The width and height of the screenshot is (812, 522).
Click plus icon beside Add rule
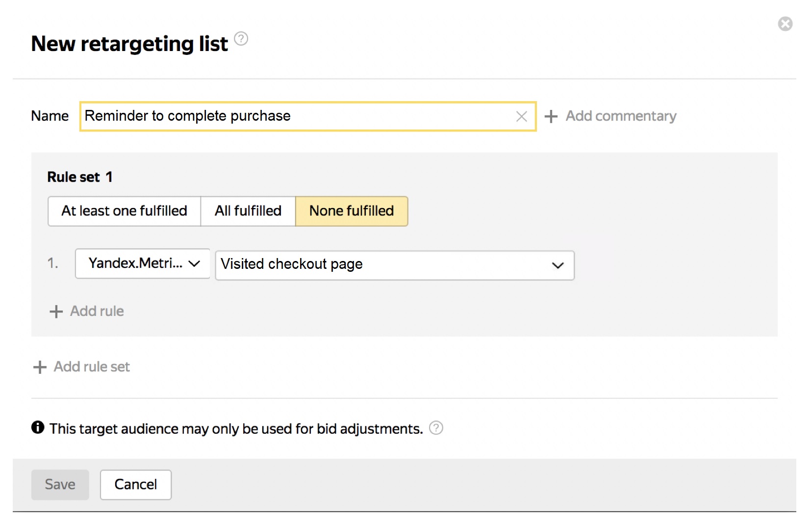tap(56, 312)
